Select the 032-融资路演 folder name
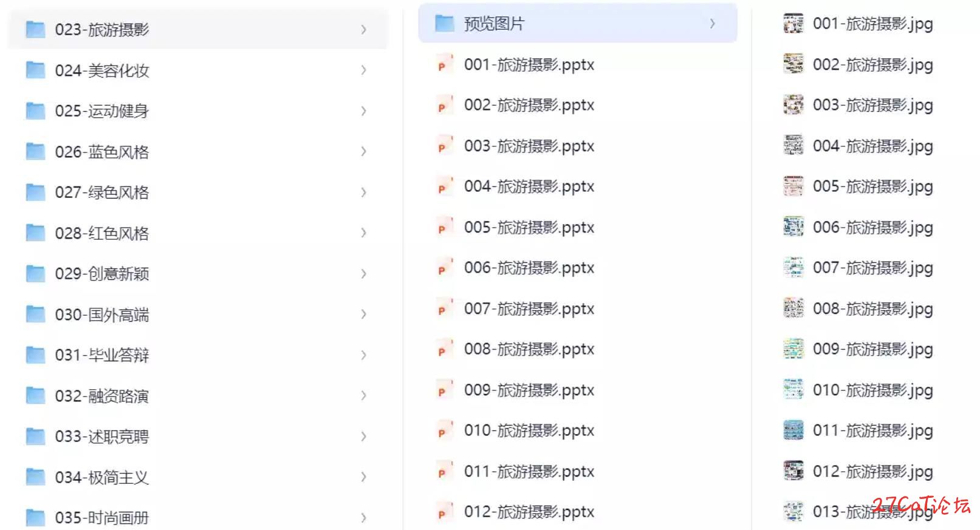The height and width of the screenshot is (530, 980). click(x=102, y=396)
